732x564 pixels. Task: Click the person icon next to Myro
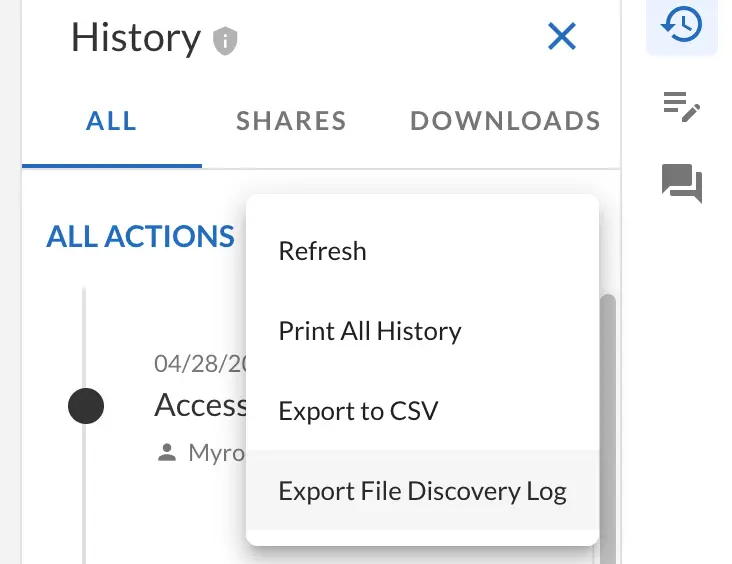point(167,454)
